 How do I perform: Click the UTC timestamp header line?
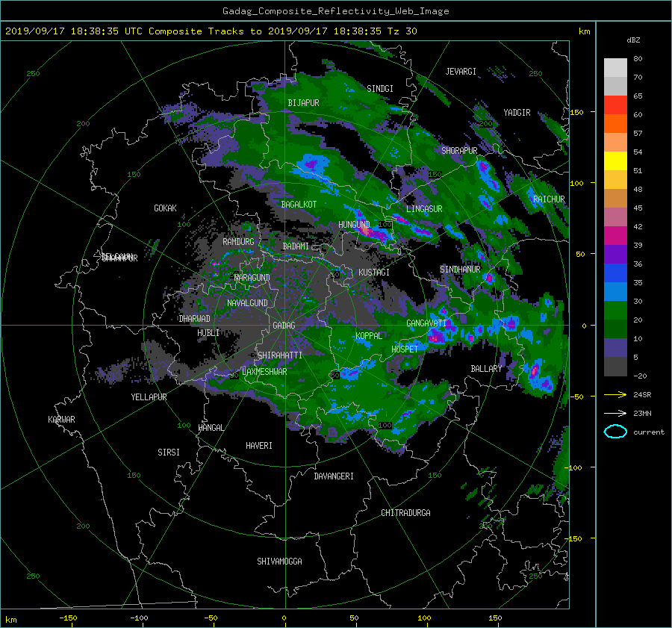[x=211, y=31]
